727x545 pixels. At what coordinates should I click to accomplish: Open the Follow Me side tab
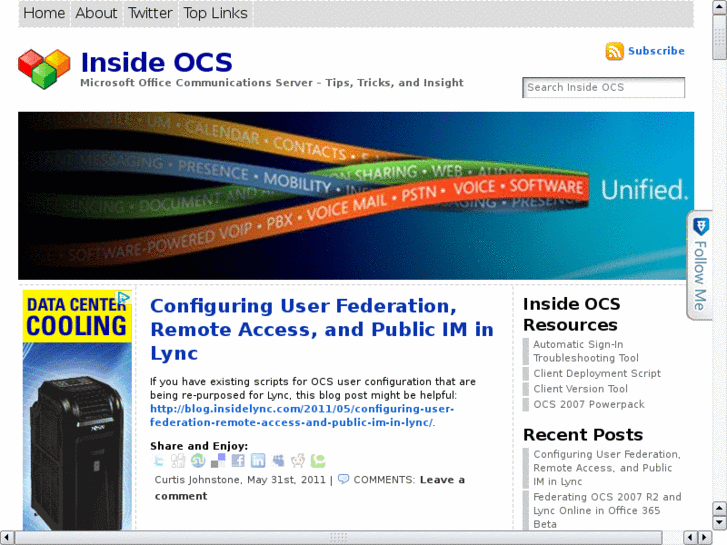tap(700, 265)
